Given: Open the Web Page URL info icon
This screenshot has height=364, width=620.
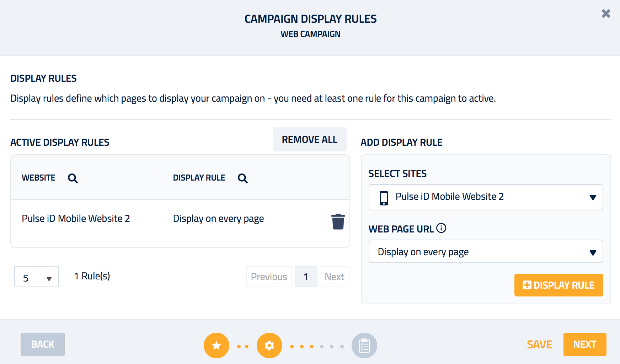Looking at the screenshot, I should 441,228.
